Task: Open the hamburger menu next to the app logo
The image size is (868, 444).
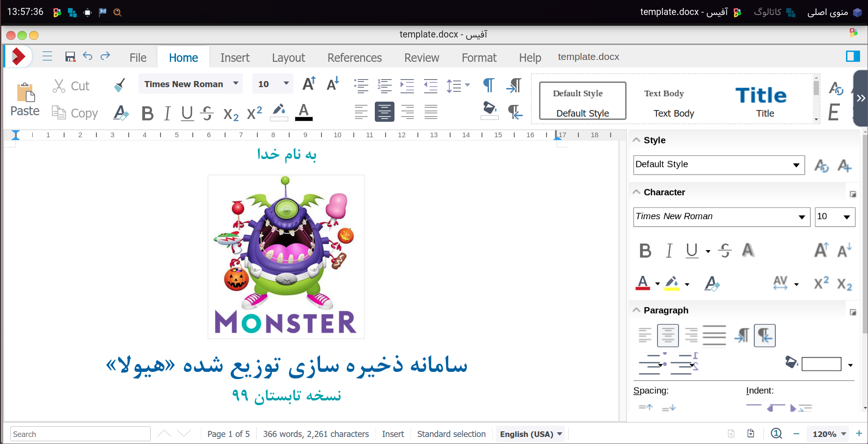Action: point(47,57)
